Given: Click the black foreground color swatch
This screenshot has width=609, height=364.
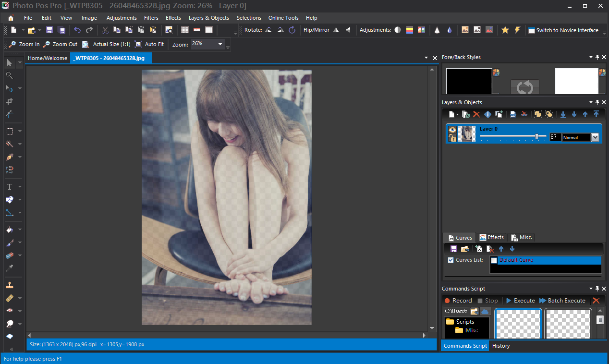Looking at the screenshot, I should pos(469,81).
